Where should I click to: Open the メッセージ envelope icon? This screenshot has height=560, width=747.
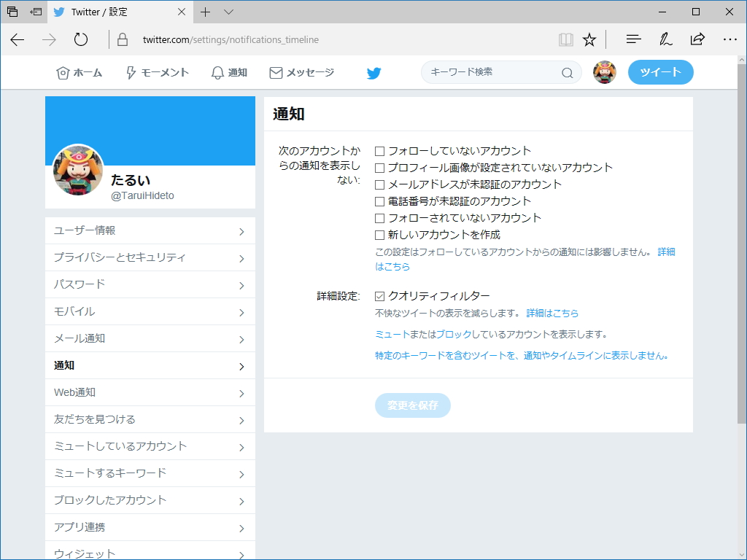(x=275, y=72)
